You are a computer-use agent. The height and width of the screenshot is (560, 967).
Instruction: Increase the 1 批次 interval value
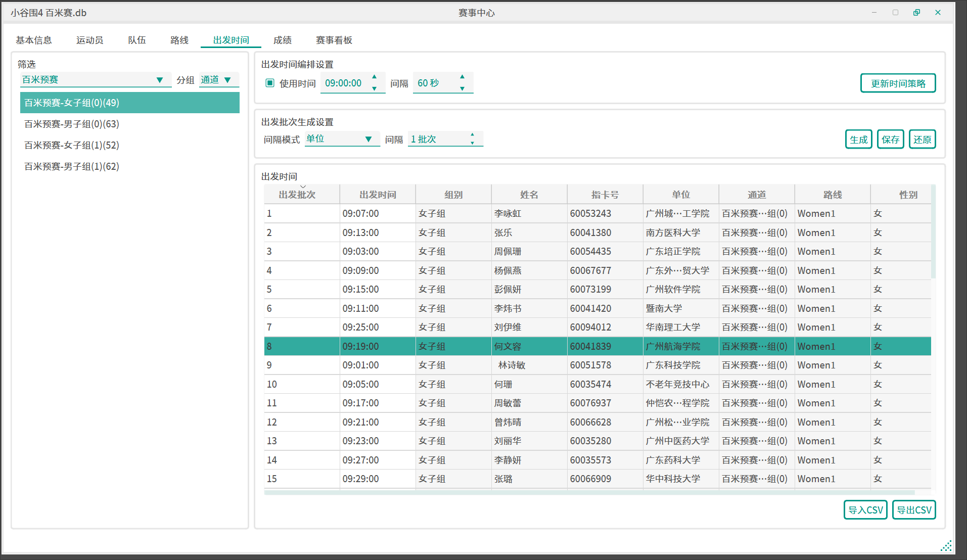pyautogui.click(x=472, y=135)
